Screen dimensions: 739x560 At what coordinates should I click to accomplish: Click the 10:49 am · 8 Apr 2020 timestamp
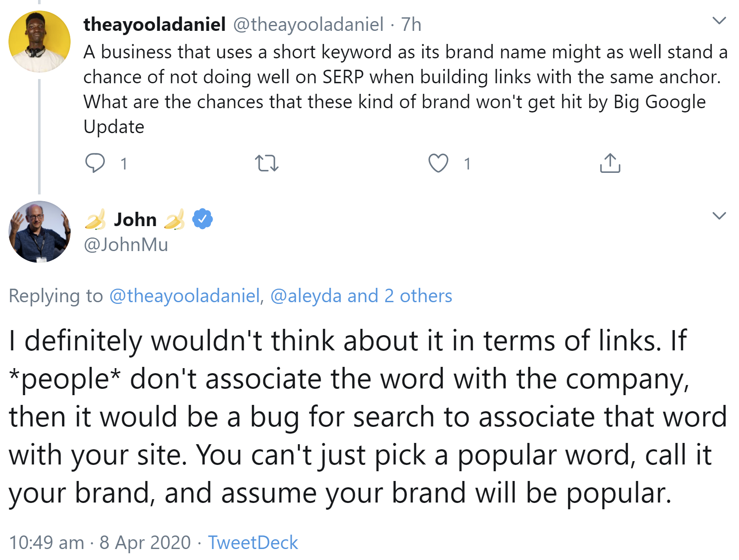coord(100,543)
